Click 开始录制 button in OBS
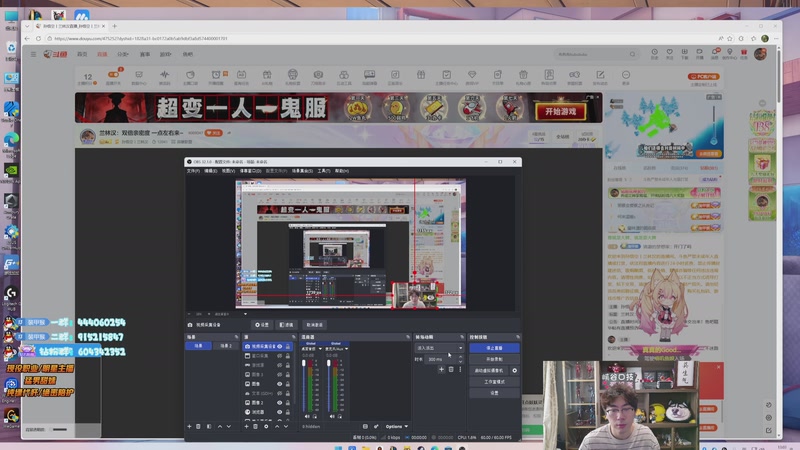This screenshot has height=450, width=800. (x=494, y=359)
